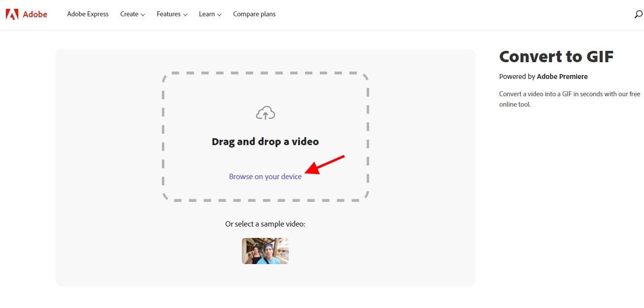Image resolution: width=644 pixels, height=308 pixels.
Task: Click the Convert to GIF heading
Action: pyautogui.click(x=556, y=57)
